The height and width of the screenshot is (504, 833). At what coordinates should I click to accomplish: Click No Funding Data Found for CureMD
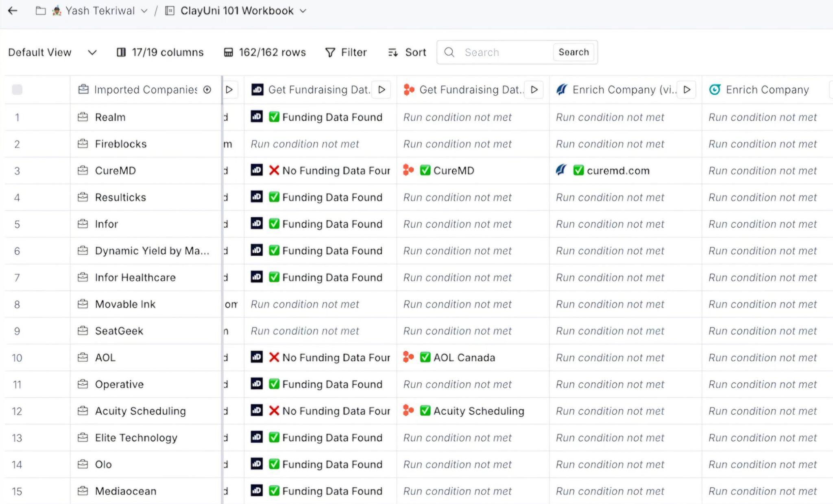click(x=321, y=171)
